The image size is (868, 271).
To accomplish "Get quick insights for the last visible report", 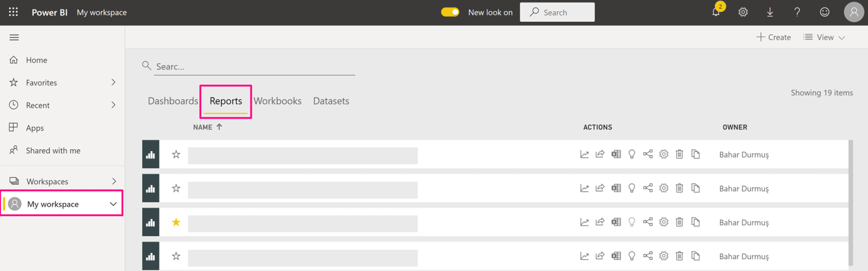I will (632, 255).
